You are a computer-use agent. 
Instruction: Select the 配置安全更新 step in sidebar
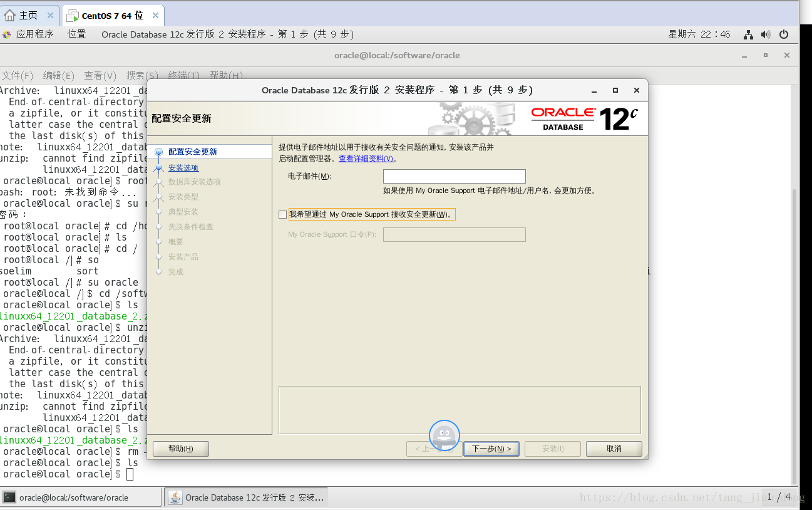point(192,152)
